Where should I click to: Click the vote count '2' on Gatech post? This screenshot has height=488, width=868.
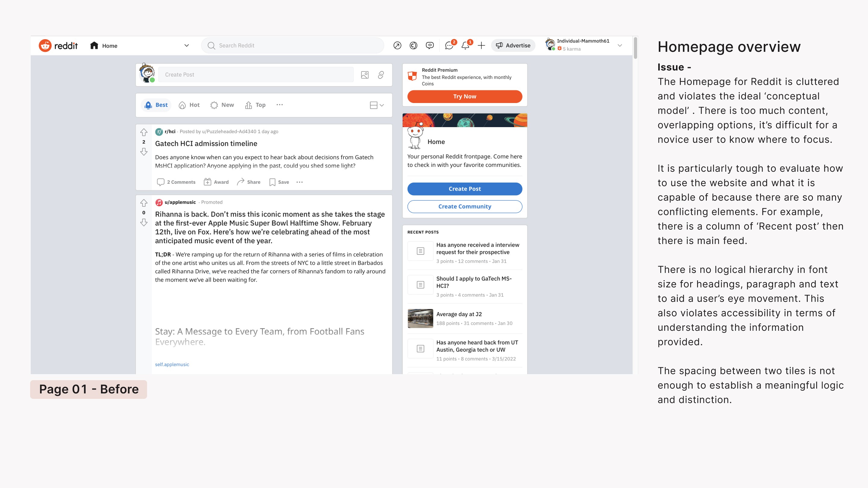144,142
